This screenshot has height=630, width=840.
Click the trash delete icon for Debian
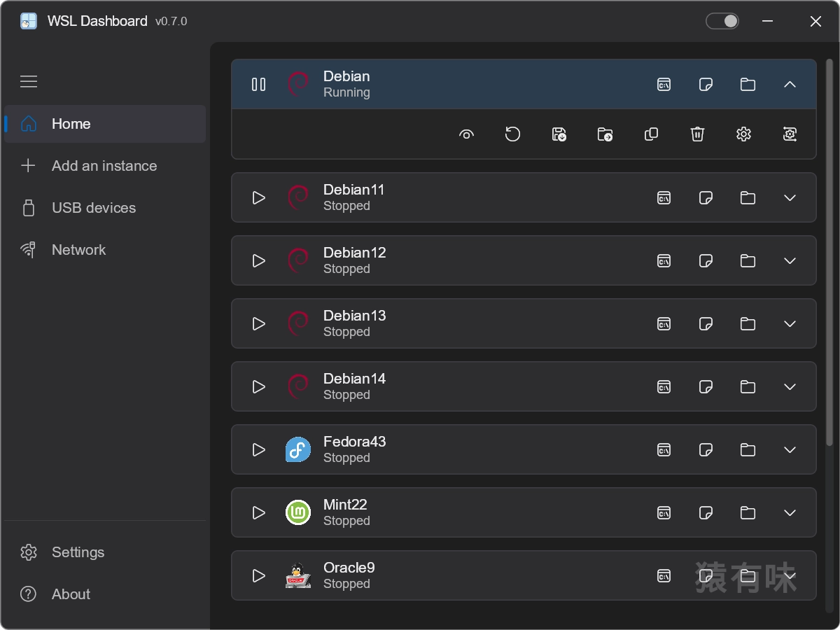[697, 134]
